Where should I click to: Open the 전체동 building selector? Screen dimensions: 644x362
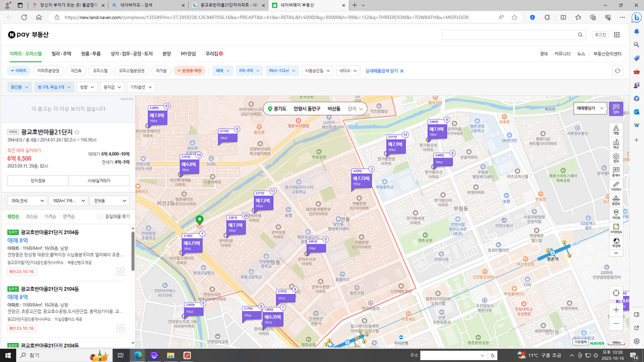coord(110,201)
